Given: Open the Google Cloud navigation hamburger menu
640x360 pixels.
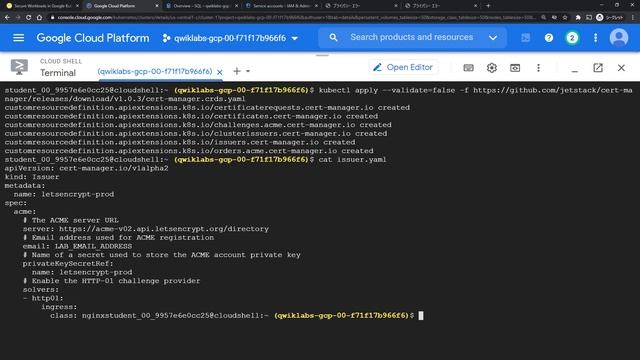Looking at the screenshot, I should click(18, 38).
